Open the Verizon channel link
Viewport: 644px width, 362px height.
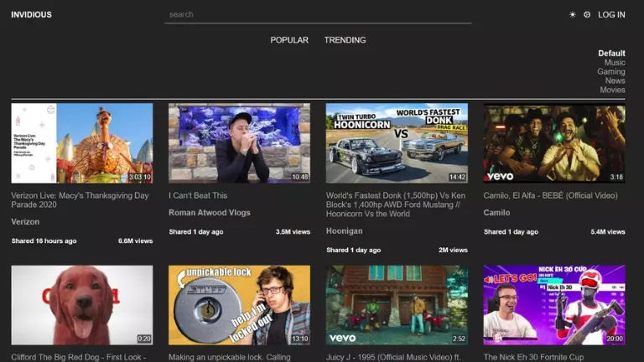[x=25, y=221]
